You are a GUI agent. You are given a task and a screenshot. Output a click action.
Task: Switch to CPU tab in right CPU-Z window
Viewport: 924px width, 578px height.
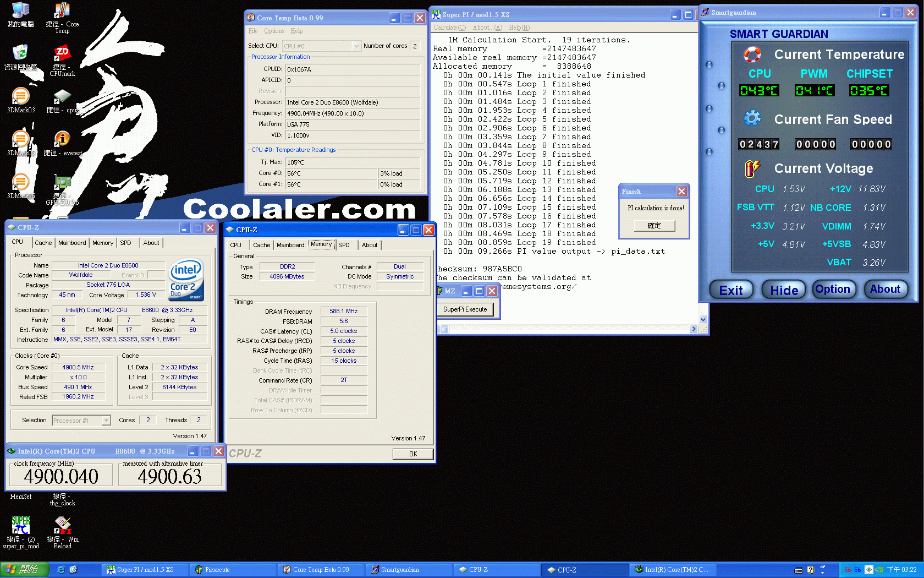click(235, 245)
